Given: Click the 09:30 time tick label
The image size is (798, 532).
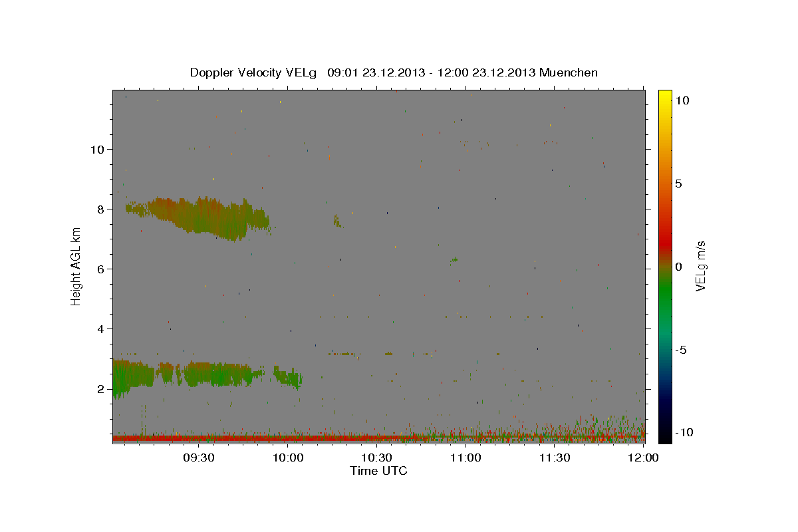Looking at the screenshot, I should [x=199, y=458].
